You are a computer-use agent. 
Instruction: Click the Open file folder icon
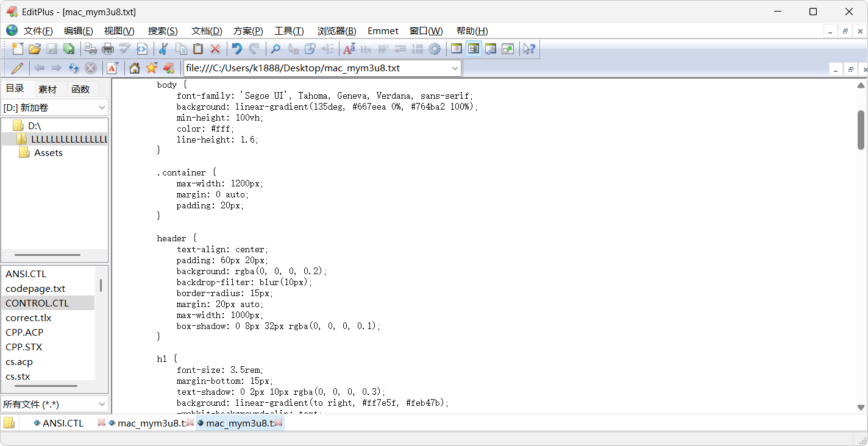(x=35, y=49)
